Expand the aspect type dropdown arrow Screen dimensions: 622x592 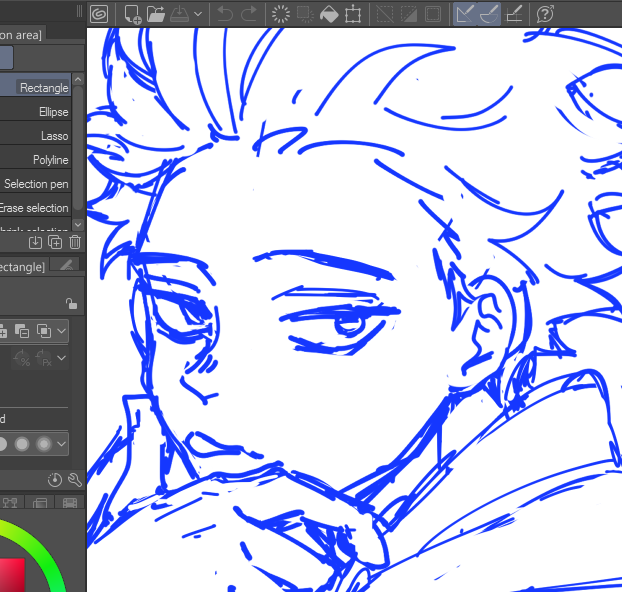click(61, 358)
